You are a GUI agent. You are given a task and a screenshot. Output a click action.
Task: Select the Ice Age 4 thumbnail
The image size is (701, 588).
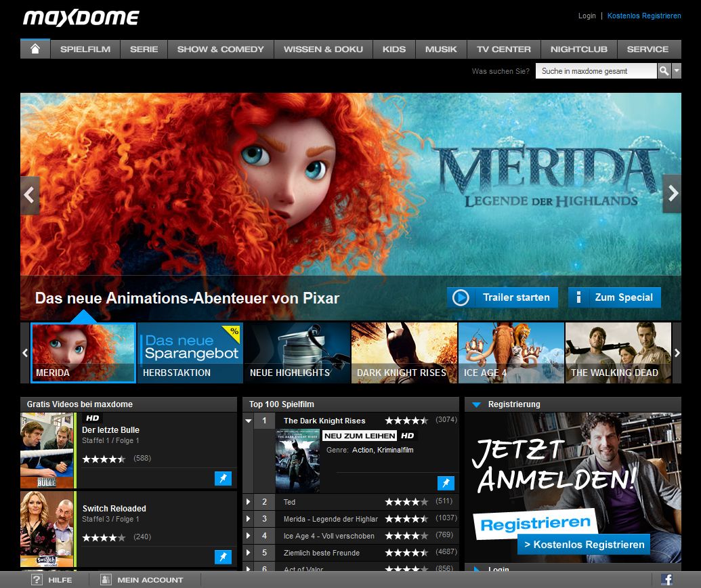click(x=511, y=353)
